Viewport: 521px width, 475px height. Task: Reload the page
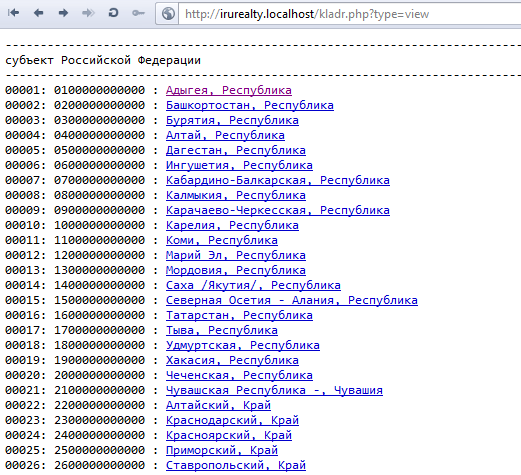[x=113, y=13]
